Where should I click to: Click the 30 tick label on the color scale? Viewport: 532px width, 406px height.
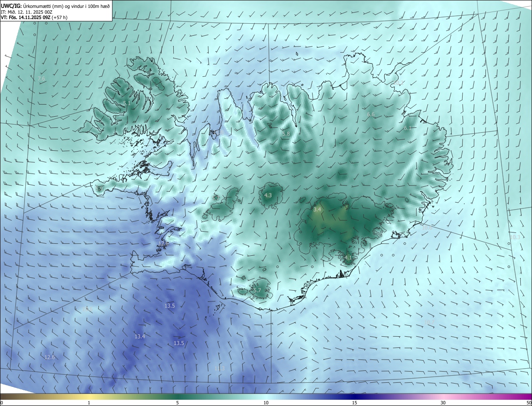443,403
